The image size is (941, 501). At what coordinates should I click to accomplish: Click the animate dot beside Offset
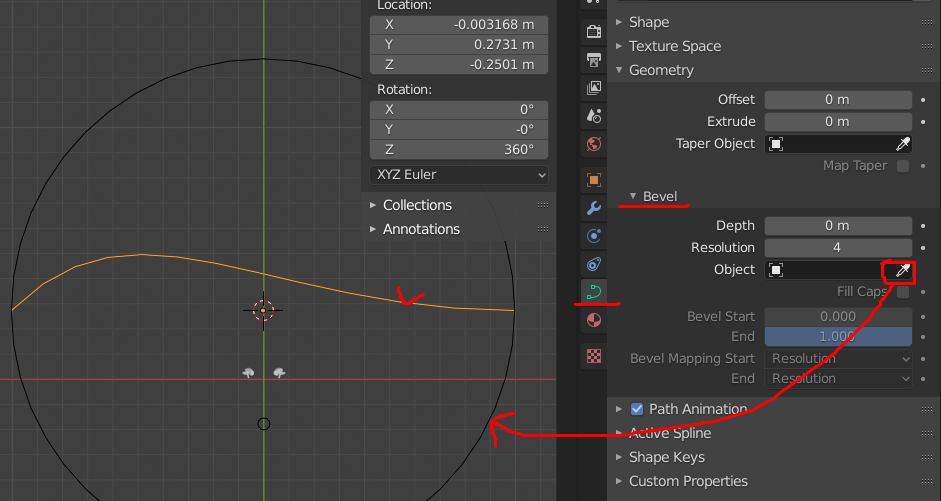(x=923, y=100)
